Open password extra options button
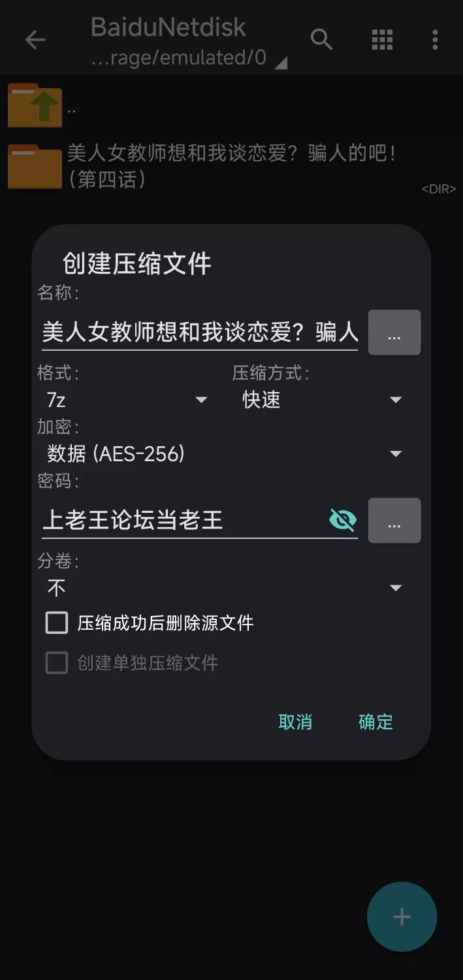This screenshot has height=980, width=463. (x=394, y=520)
